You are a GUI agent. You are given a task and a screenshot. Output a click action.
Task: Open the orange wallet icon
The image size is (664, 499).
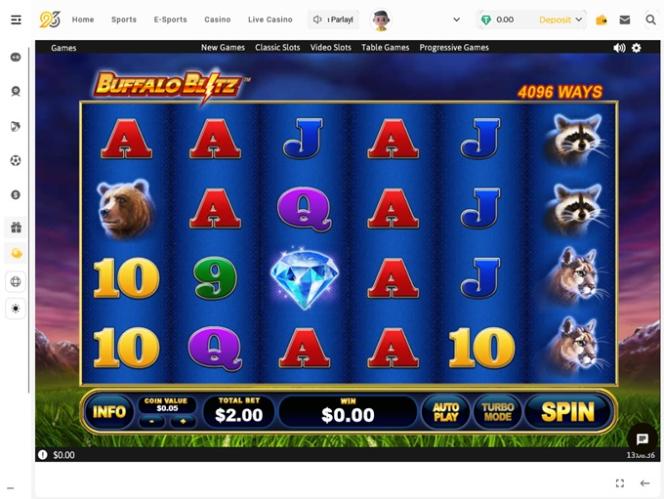tap(601, 20)
